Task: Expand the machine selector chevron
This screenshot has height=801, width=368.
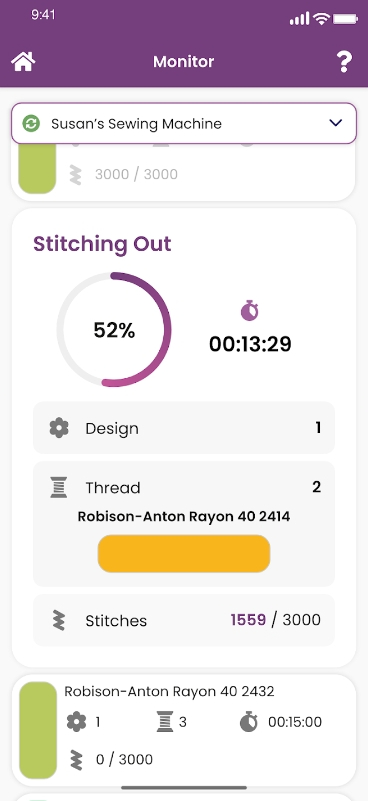Action: [335, 123]
